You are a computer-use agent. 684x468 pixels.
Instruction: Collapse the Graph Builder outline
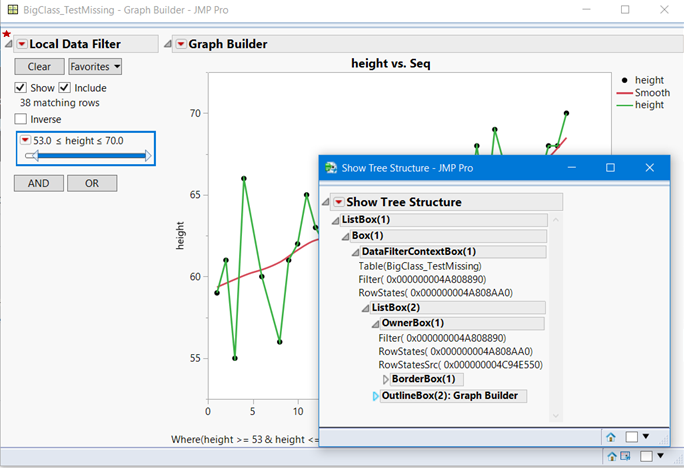pyautogui.click(x=168, y=44)
